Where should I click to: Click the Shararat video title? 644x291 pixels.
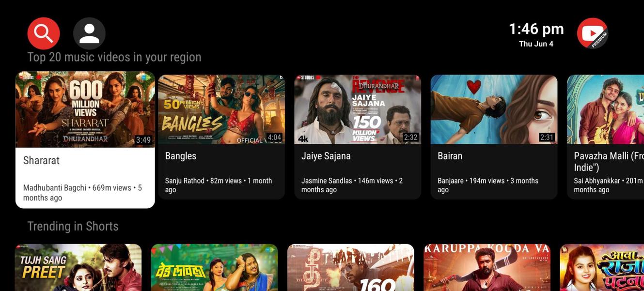(x=41, y=160)
